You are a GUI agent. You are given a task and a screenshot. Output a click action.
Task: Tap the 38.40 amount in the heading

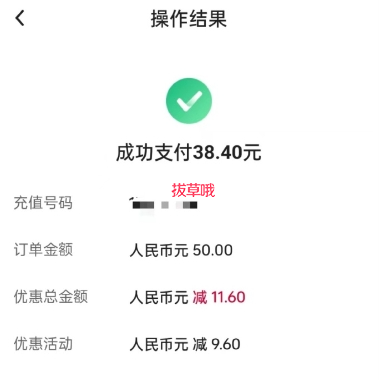[218, 153]
